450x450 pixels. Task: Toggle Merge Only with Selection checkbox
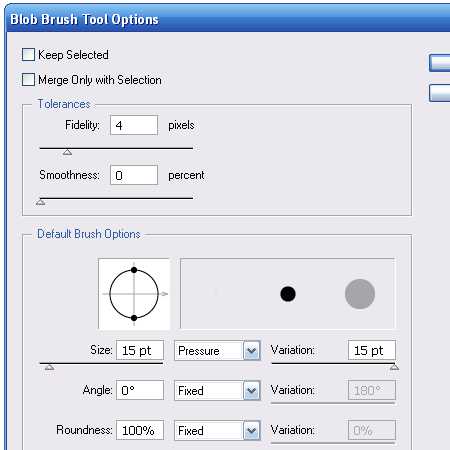[x=28, y=80]
